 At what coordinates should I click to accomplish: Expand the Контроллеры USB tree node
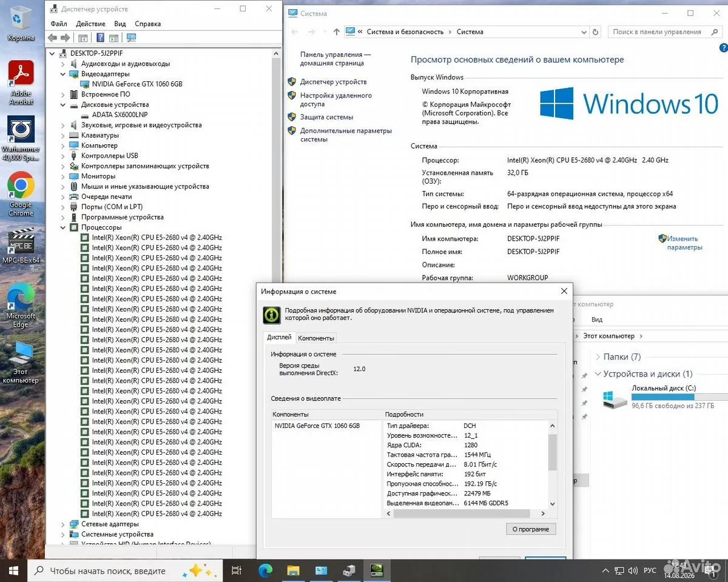point(63,156)
